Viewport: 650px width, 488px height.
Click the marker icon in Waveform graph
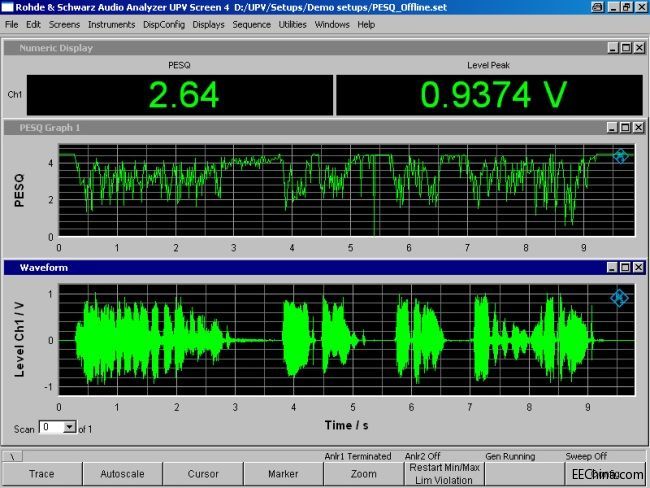click(x=619, y=298)
